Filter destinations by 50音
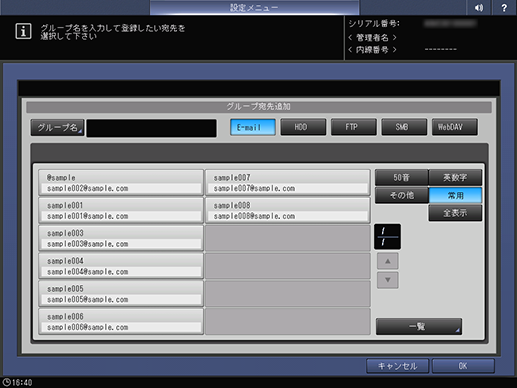This screenshot has width=517, height=388. pyautogui.click(x=401, y=177)
